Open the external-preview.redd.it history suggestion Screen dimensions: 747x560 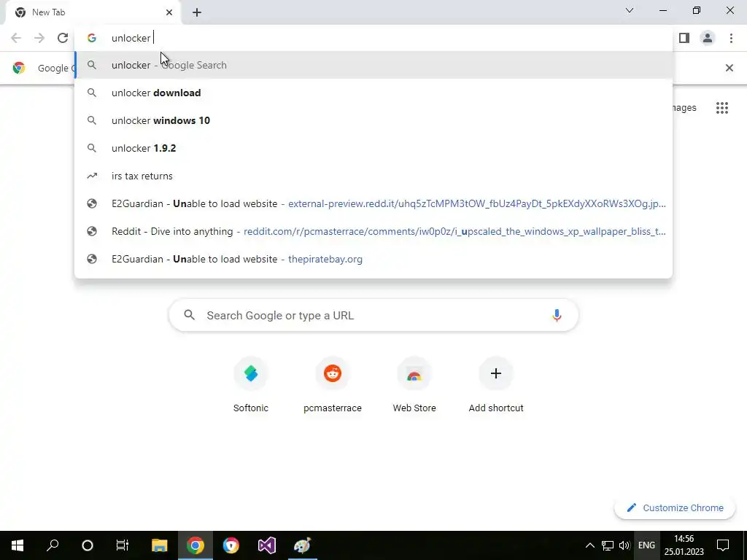[x=374, y=204]
